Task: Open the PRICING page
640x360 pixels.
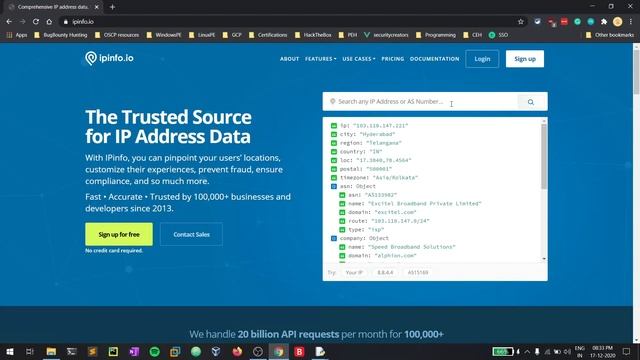Action: point(393,59)
